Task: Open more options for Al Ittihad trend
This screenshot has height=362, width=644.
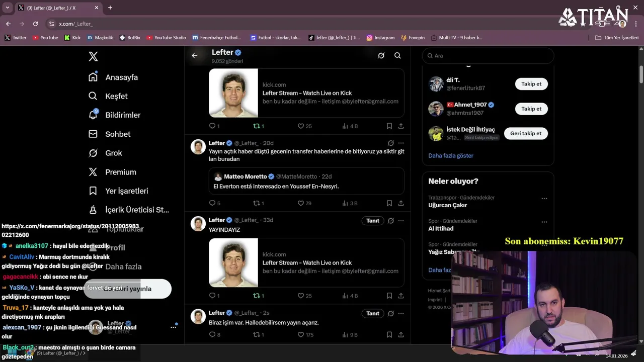Action: [x=544, y=222]
